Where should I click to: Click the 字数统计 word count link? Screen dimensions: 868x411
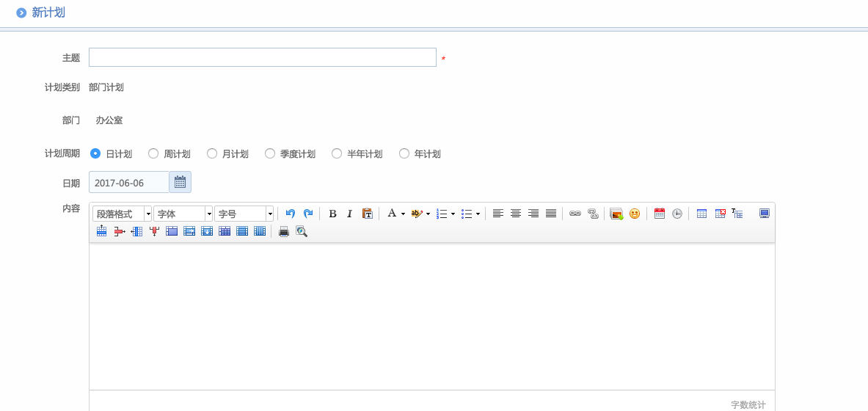tap(748, 404)
